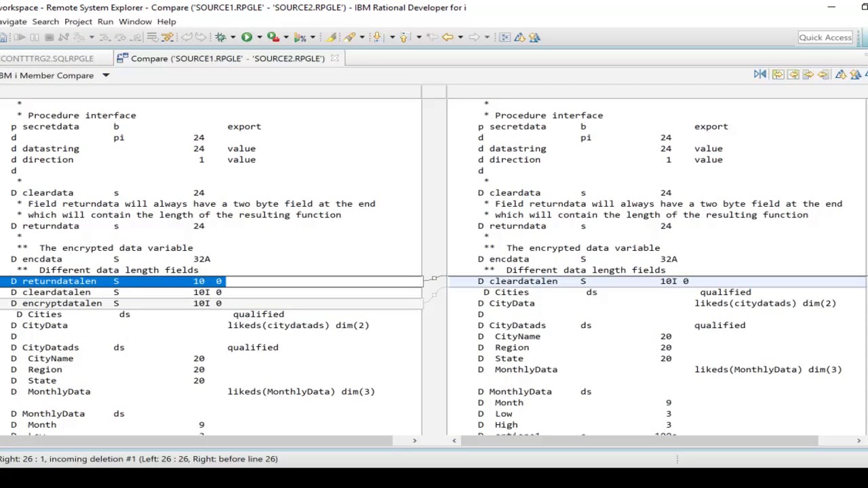
Task: Switch to CONTTTRG2.SQLRPGLE editor tab
Action: point(47,58)
